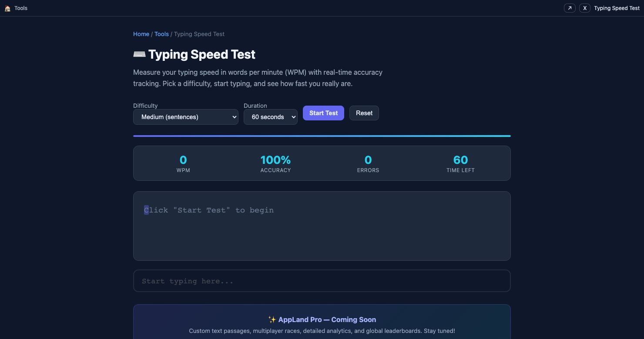Click the WPM stat counter
Screen dimensions: 644x339
click(x=183, y=163)
